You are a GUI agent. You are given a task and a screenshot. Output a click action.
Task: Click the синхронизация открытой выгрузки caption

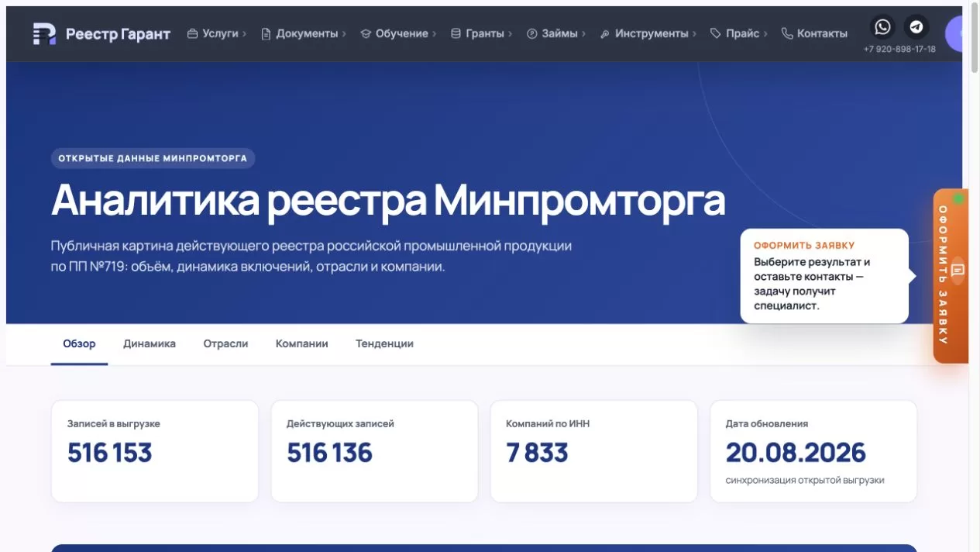tap(805, 480)
